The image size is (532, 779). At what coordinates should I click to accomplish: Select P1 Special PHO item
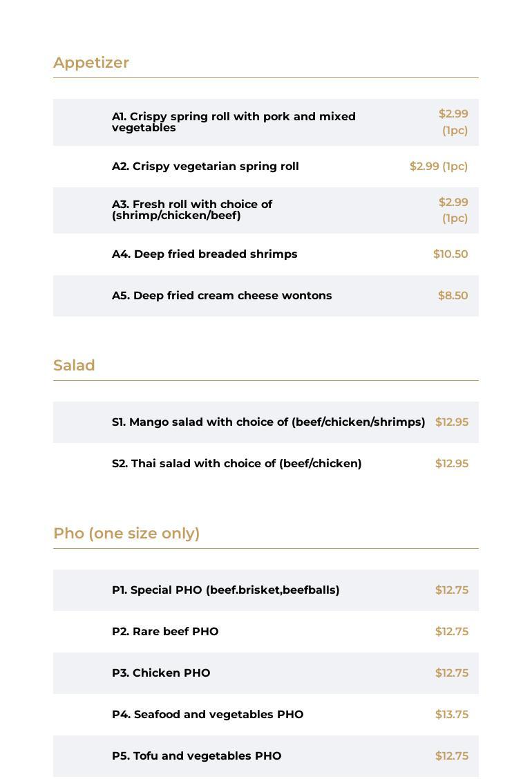coord(225,590)
